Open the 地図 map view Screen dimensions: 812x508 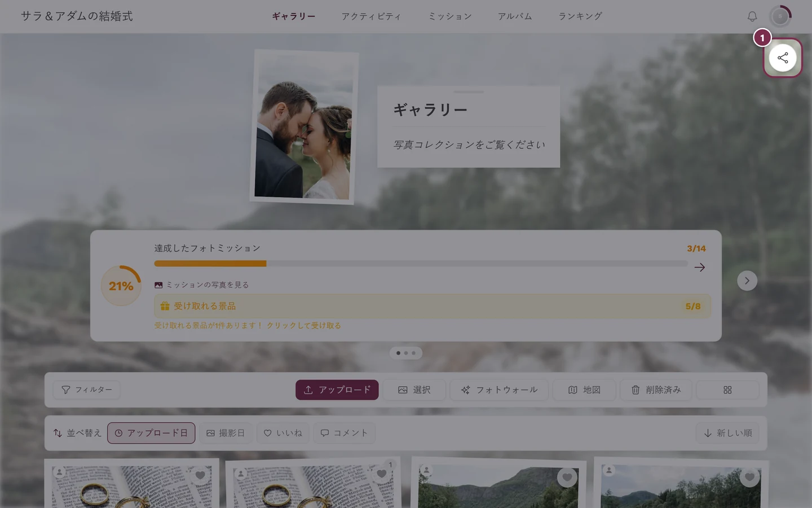584,390
